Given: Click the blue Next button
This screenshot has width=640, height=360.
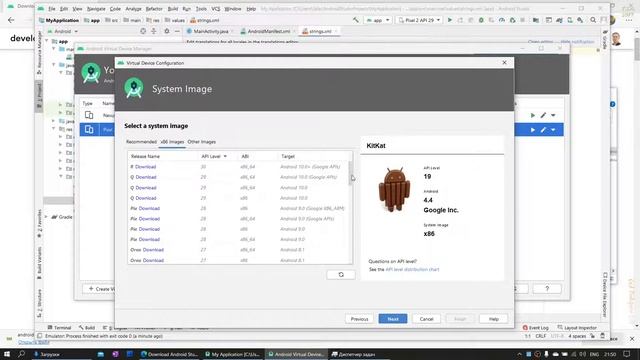Looking at the screenshot, I should click(393, 319).
